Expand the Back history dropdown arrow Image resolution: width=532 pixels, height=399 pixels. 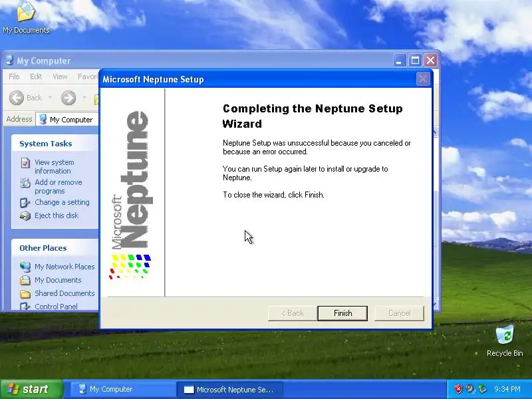coord(51,98)
